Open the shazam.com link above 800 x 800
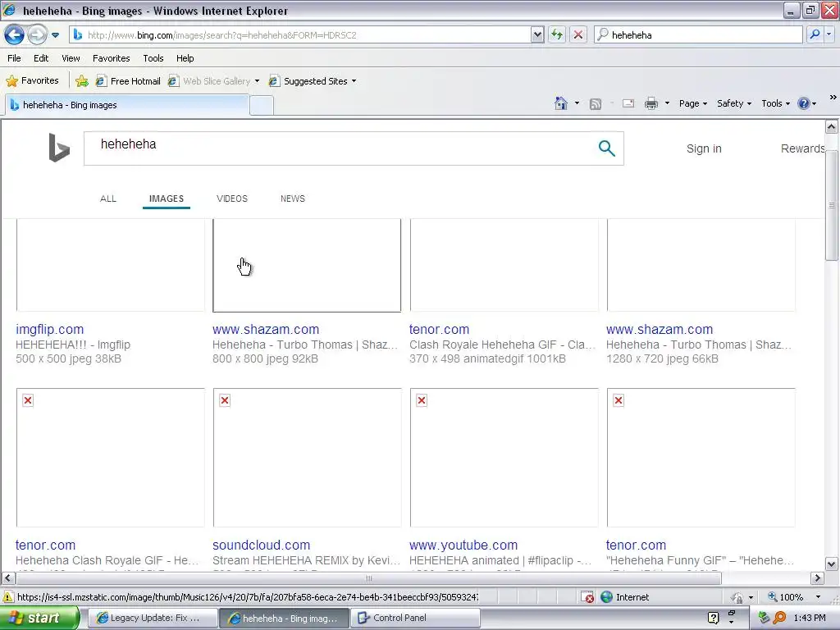840x630 pixels. (x=266, y=330)
